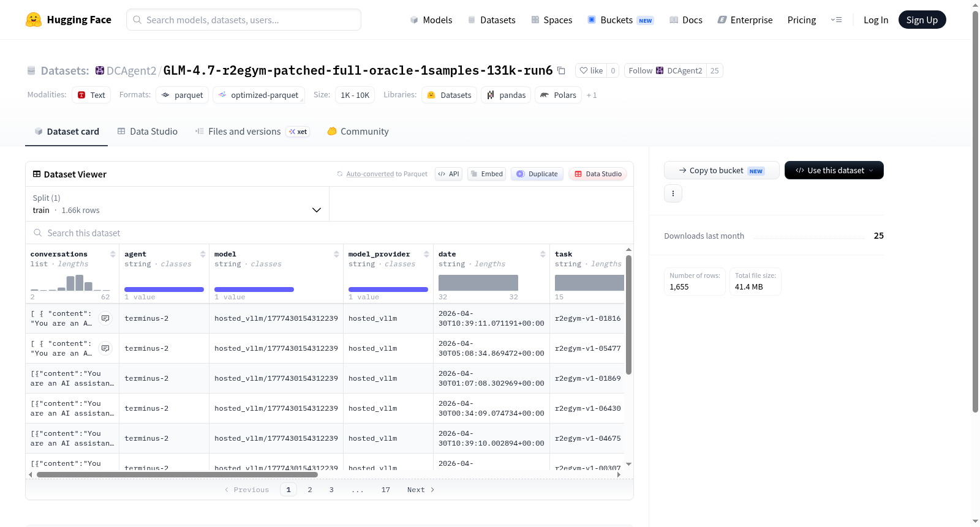980x527 pixels.
Task: Click the follower count 25 badge
Action: tap(715, 70)
